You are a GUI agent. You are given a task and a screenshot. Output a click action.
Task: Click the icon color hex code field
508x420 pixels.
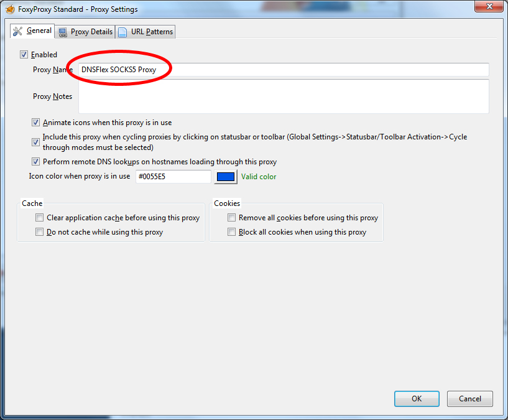pyautogui.click(x=173, y=177)
